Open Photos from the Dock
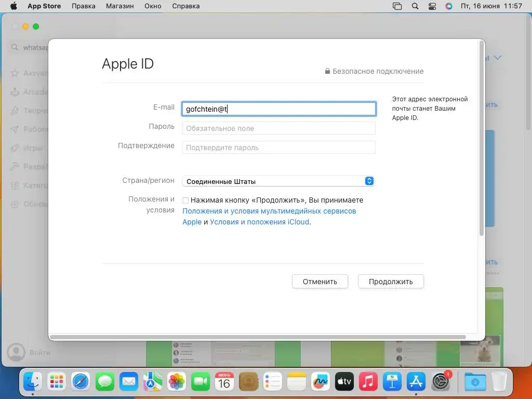This screenshot has width=532, height=399. click(x=177, y=382)
